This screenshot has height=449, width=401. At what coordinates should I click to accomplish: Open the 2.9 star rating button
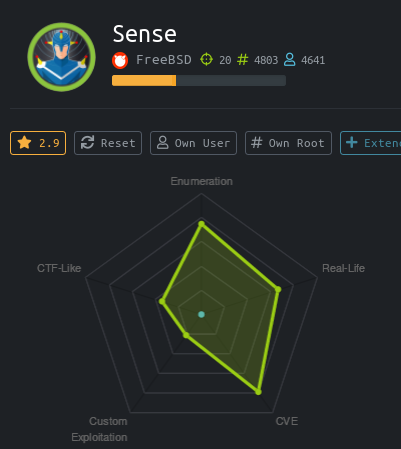click(38, 143)
